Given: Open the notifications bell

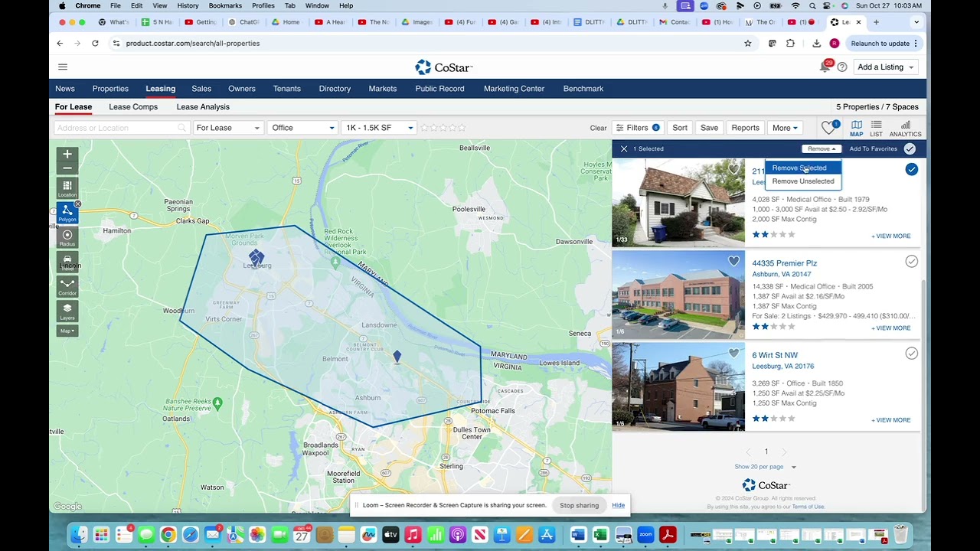Looking at the screenshot, I should [x=825, y=67].
